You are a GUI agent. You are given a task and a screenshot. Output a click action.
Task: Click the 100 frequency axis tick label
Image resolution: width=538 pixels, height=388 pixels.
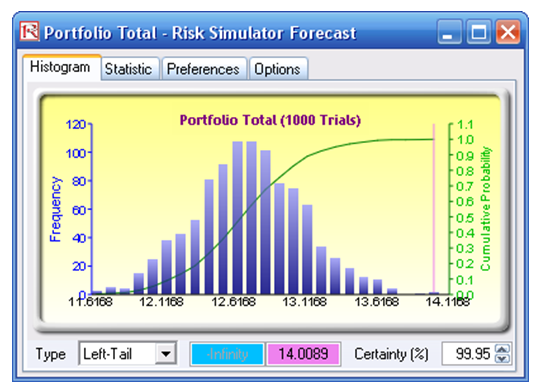coord(76,153)
